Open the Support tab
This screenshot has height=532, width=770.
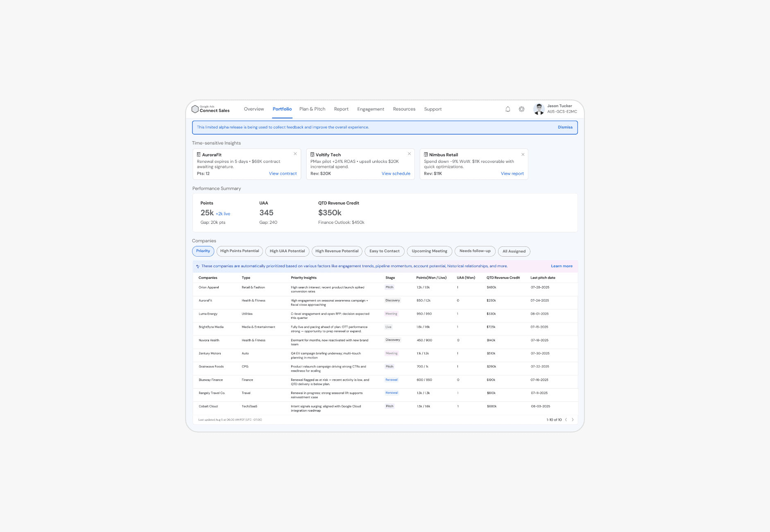click(x=433, y=109)
